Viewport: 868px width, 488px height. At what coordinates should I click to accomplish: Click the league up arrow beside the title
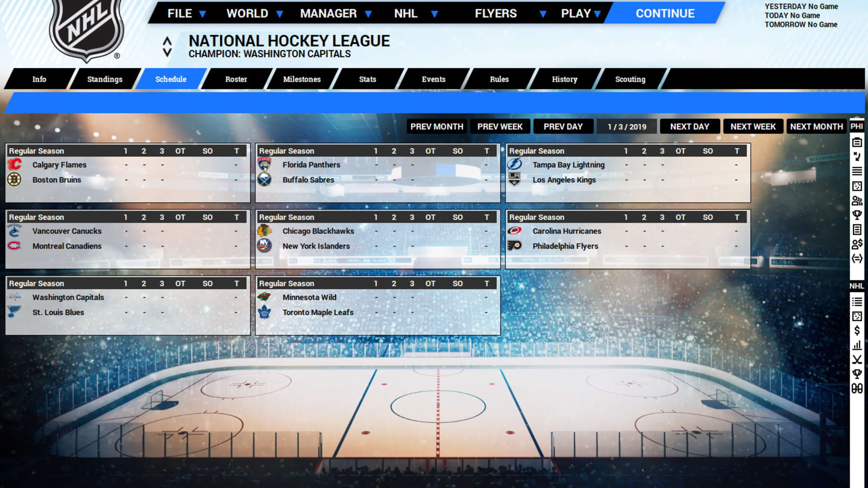pyautogui.click(x=167, y=41)
